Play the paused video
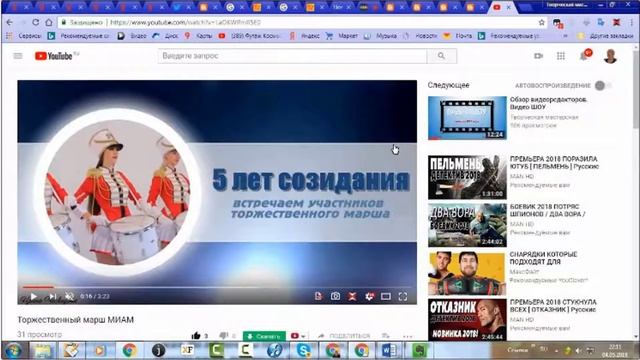The width and height of the screenshot is (640, 360). click(34, 296)
